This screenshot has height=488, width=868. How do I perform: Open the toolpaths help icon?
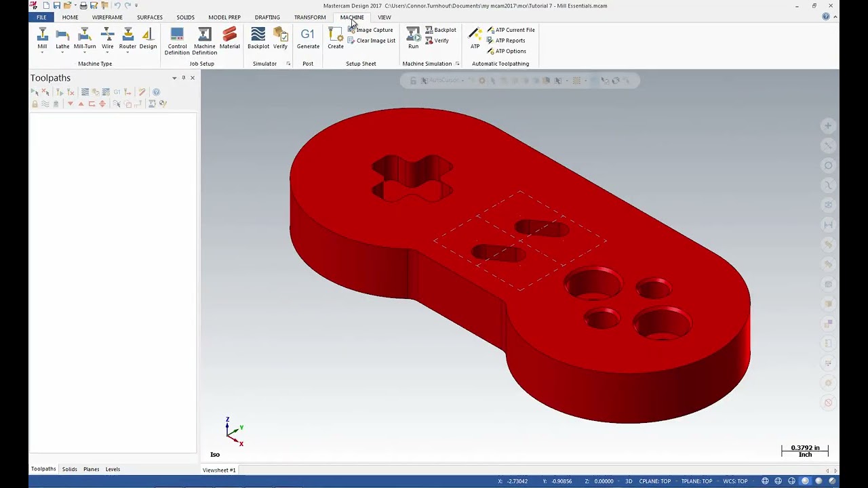click(156, 91)
